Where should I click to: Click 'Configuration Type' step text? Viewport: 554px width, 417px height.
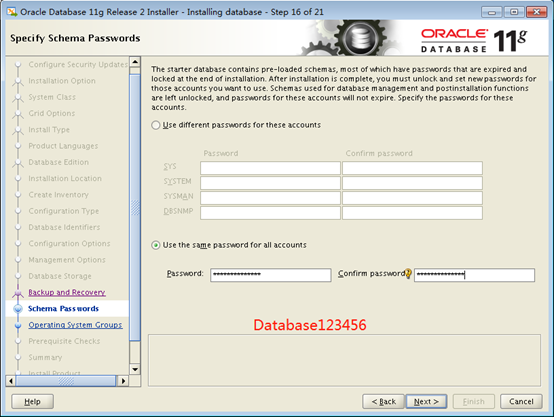pos(64,211)
